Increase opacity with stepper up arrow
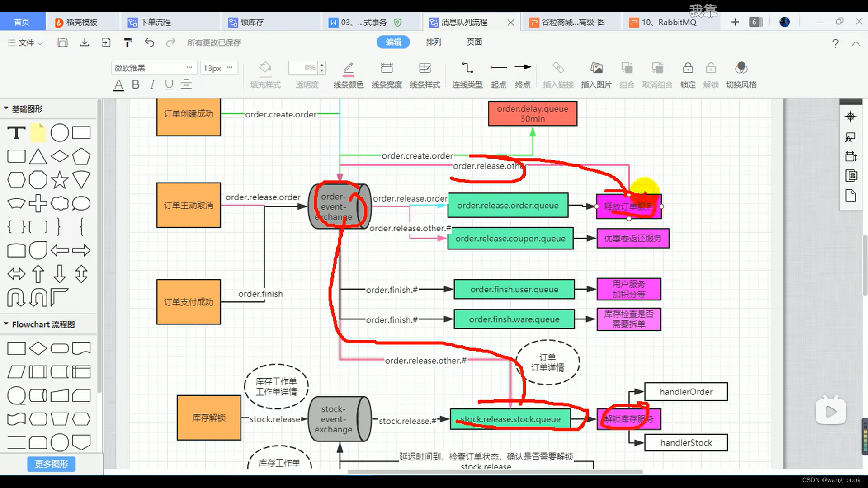The height and width of the screenshot is (488, 868). 322,65
